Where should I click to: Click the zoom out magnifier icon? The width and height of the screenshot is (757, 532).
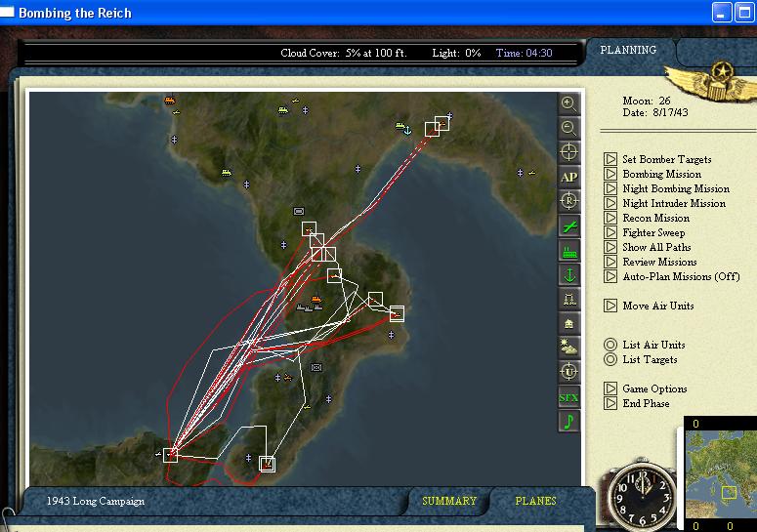tap(568, 128)
